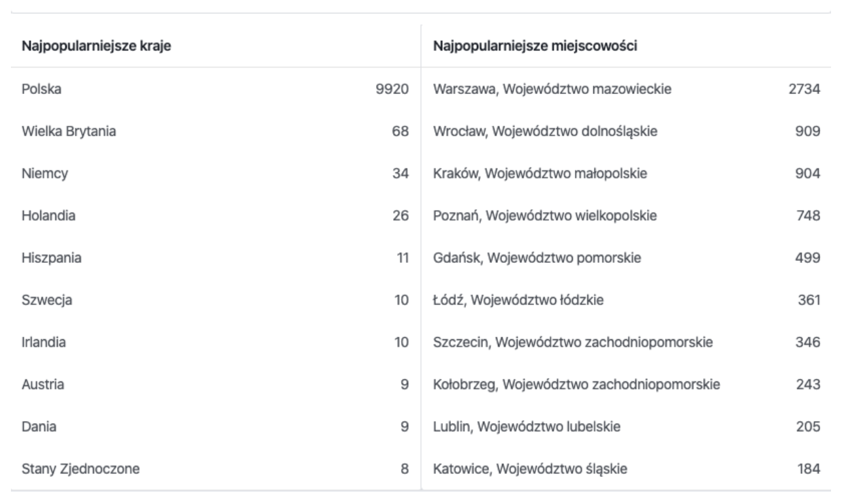Select the Polska country row

[x=216, y=89]
